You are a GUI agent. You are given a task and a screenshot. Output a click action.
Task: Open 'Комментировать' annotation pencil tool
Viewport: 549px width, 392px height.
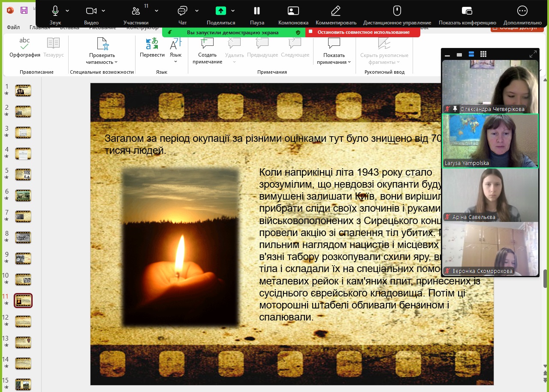tap(336, 11)
